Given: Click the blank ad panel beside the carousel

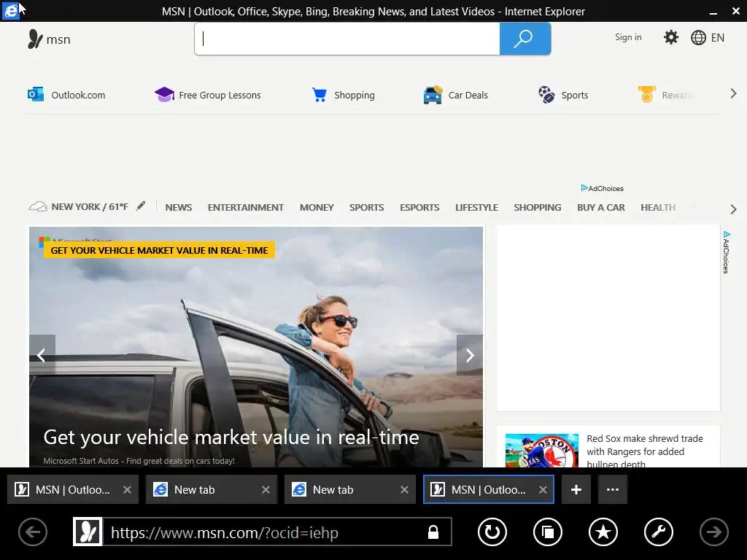Looking at the screenshot, I should (x=608, y=318).
